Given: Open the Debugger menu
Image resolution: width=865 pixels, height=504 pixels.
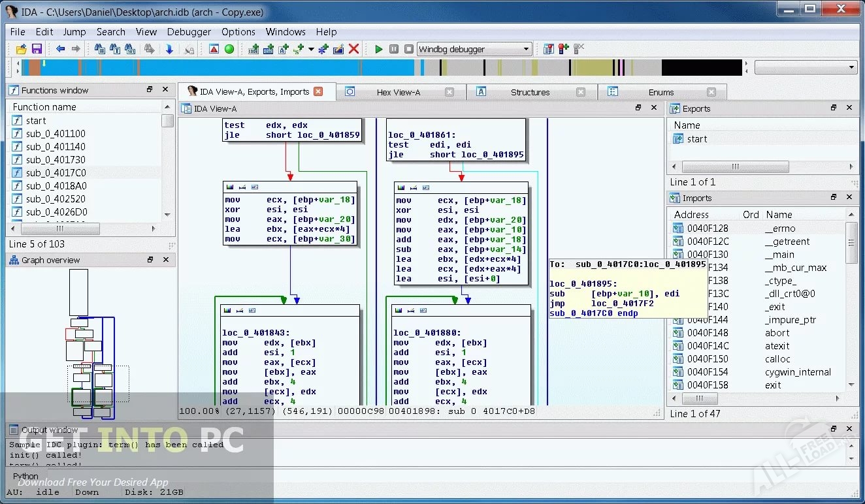Looking at the screenshot, I should click(189, 31).
